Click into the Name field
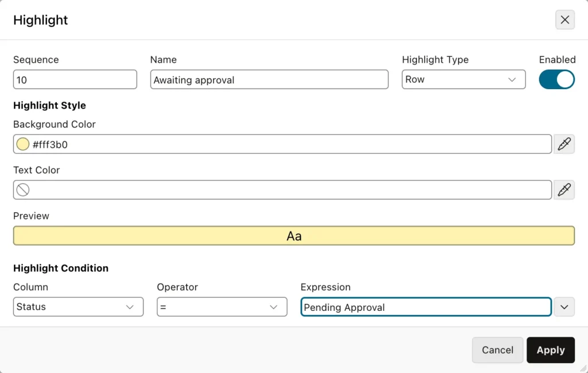The height and width of the screenshot is (373, 588). tap(269, 79)
